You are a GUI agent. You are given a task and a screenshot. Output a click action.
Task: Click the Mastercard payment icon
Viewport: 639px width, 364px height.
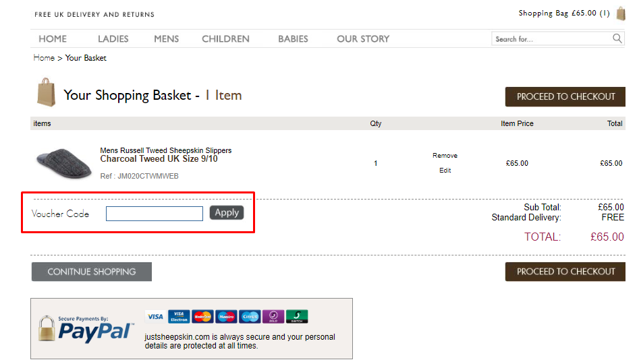202,316
